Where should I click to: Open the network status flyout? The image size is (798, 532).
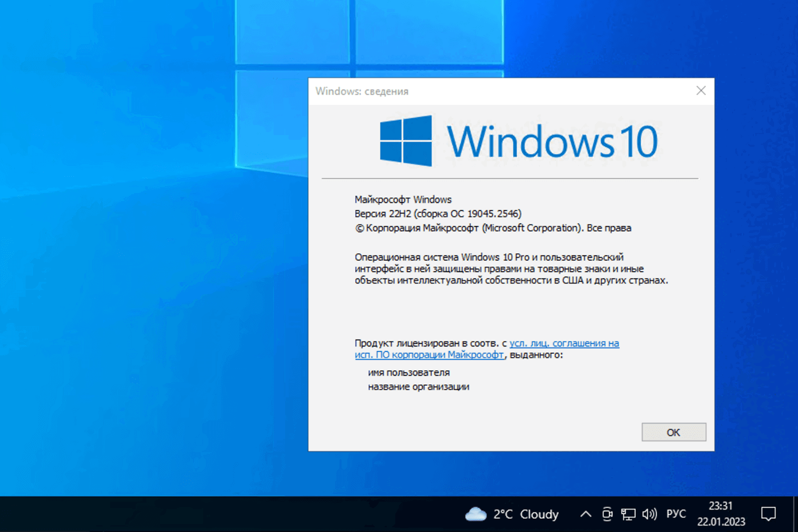(628, 514)
